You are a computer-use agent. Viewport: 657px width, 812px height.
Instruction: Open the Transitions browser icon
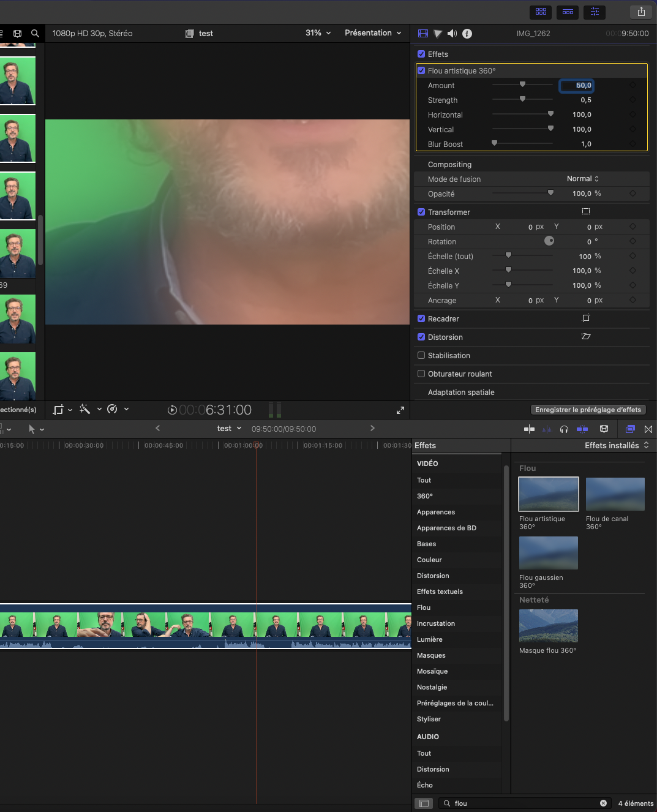click(x=648, y=429)
